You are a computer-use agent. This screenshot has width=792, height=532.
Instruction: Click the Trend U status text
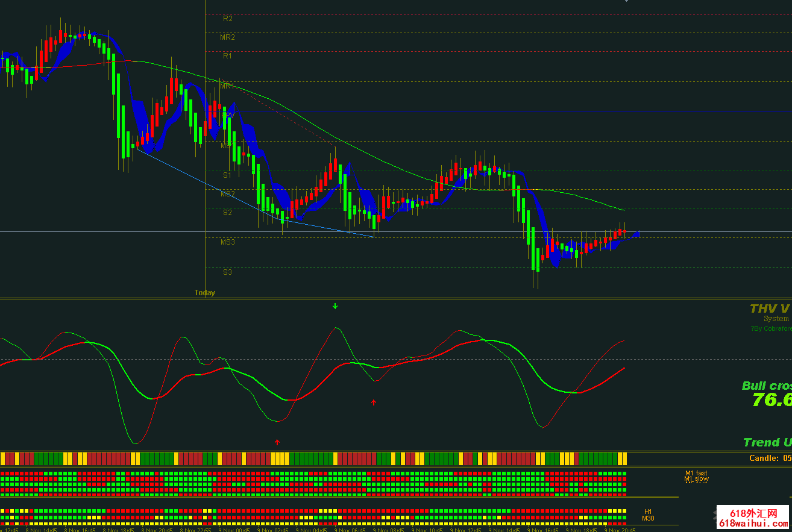point(767,442)
